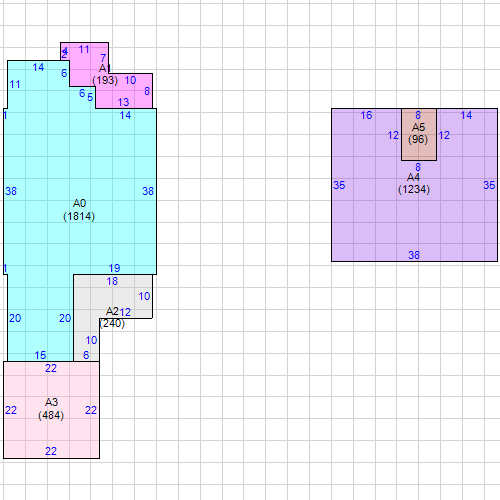This screenshot has height=500, width=500.
Task: Click the 38 dimension on A4's bottom edge
Action: tap(414, 255)
